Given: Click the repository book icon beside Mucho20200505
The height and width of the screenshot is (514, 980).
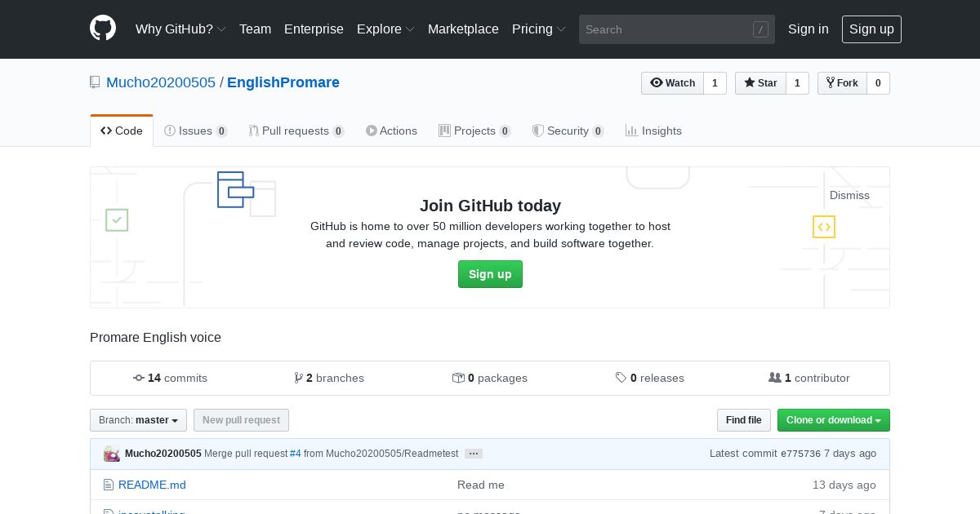Looking at the screenshot, I should [95, 82].
